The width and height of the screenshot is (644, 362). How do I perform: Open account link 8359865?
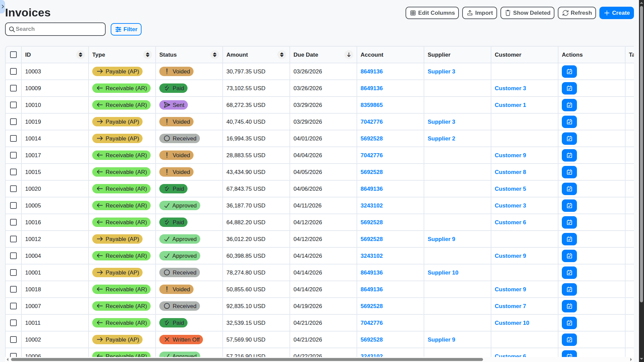(x=371, y=105)
